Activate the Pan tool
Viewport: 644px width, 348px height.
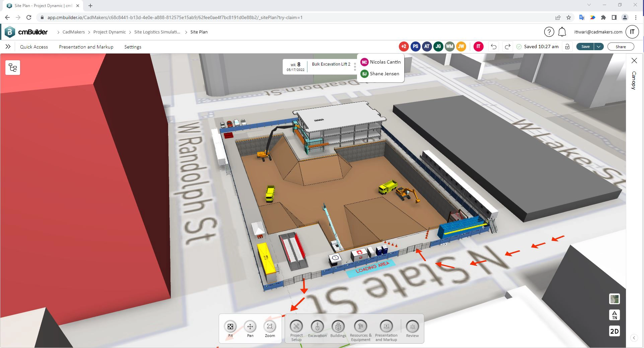(x=250, y=327)
